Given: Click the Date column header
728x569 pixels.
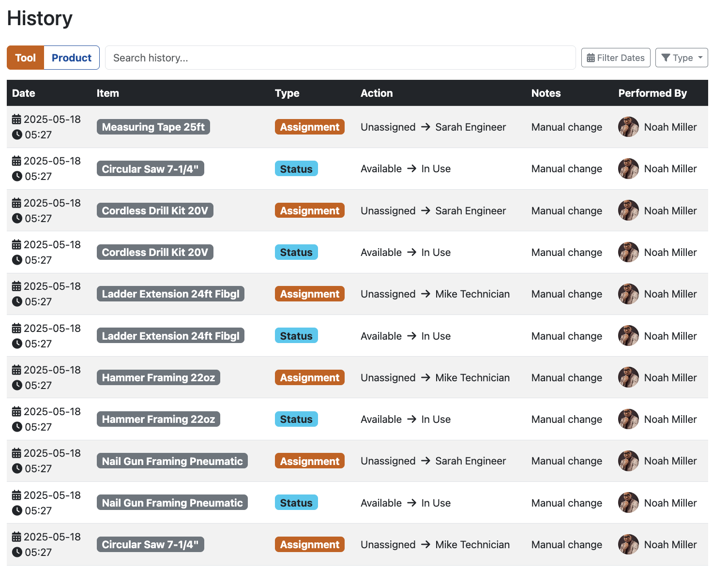Looking at the screenshot, I should coord(23,93).
